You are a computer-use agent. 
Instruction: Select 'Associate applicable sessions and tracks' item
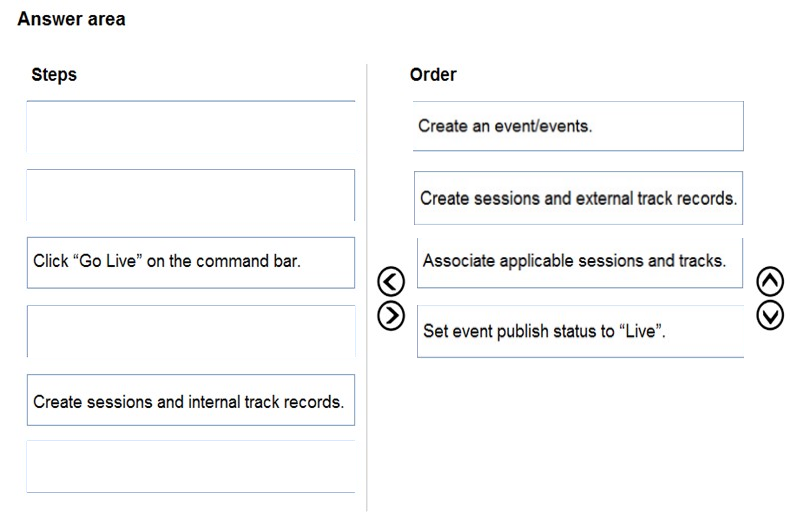[580, 263]
